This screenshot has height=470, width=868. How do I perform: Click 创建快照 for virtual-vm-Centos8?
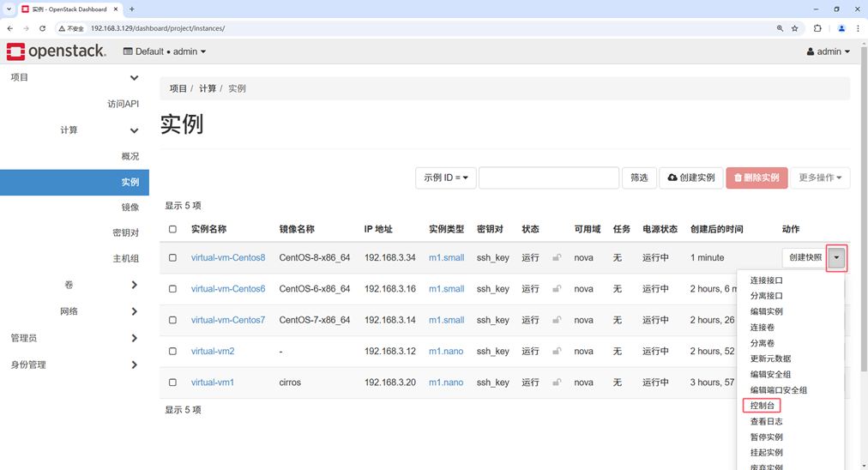[x=805, y=257]
